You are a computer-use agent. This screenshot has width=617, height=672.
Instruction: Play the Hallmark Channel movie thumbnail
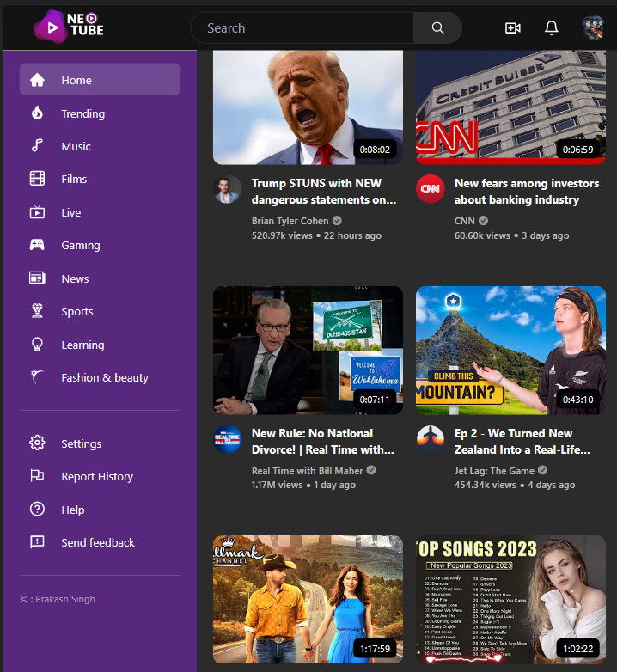coord(308,600)
